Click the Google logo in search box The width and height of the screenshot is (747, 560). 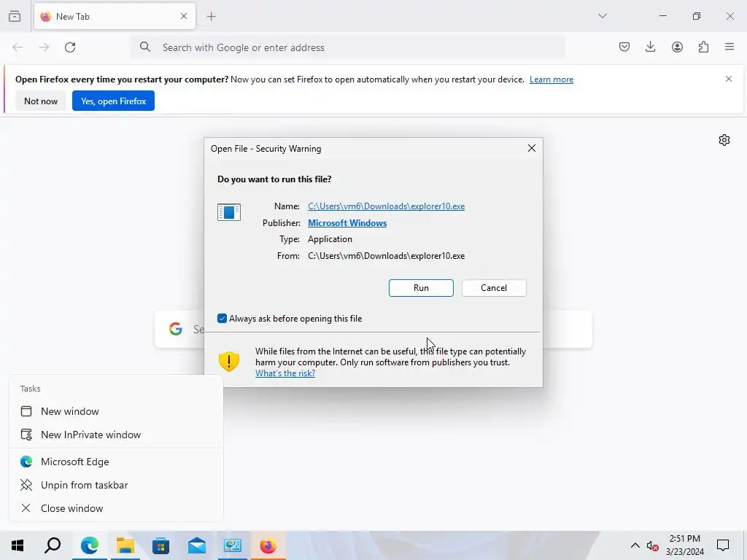point(176,329)
